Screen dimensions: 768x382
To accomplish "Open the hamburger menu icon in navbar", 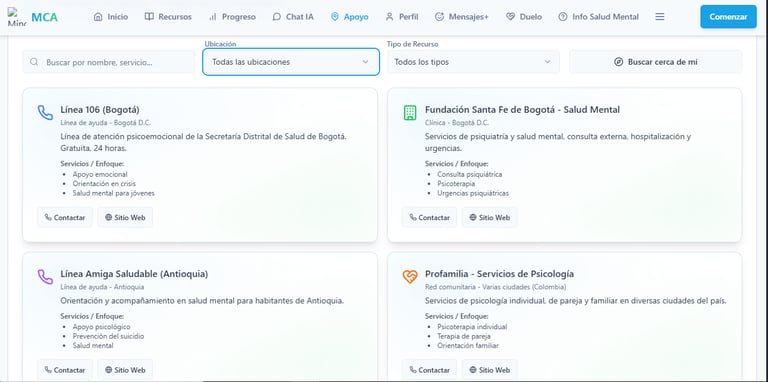I will click(660, 17).
